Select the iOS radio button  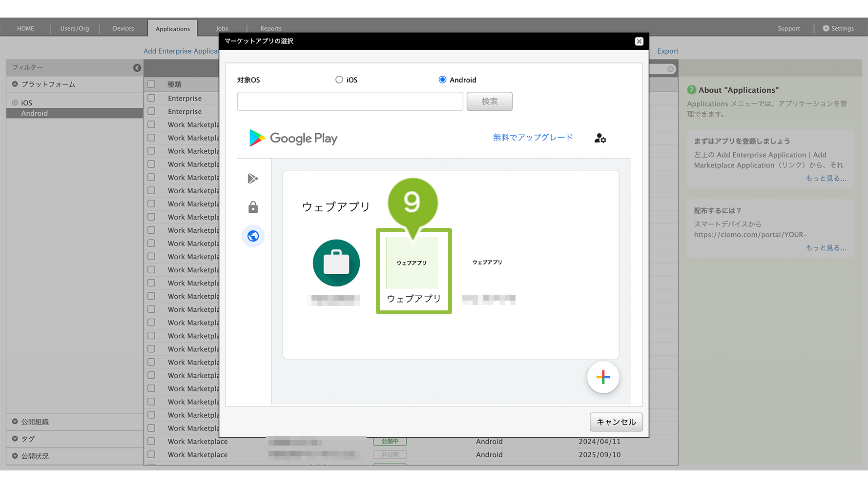tap(339, 80)
